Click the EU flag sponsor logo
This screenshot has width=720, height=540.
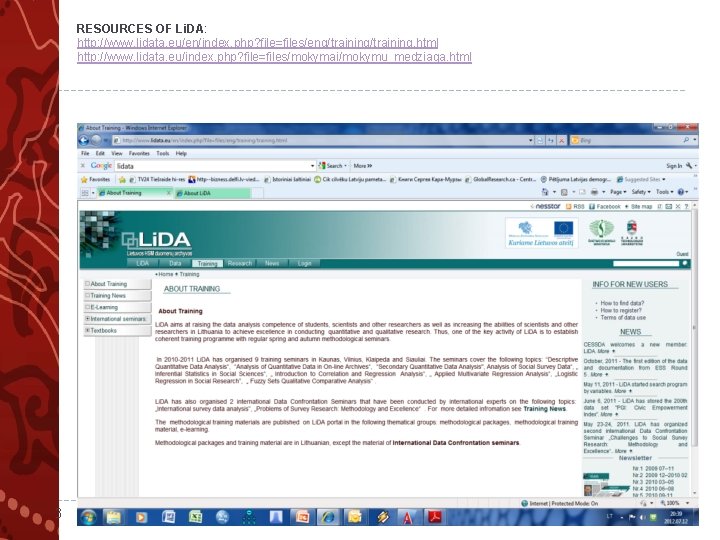[x=563, y=228]
